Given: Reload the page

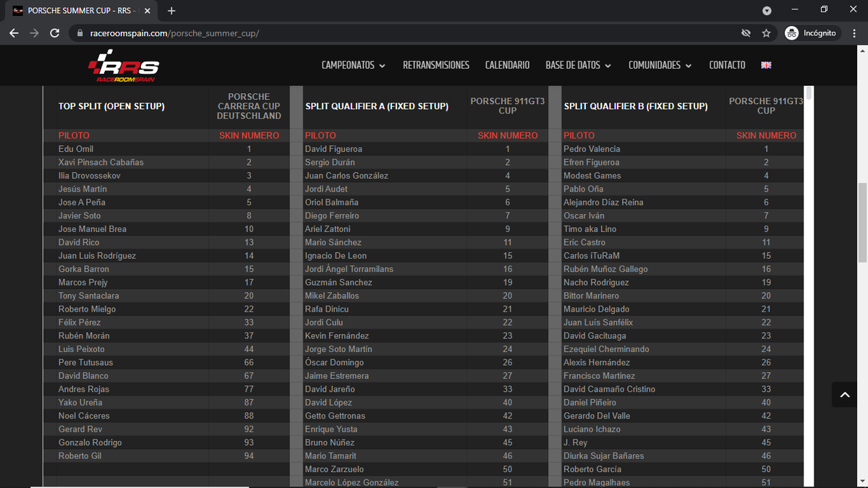Looking at the screenshot, I should (x=54, y=33).
